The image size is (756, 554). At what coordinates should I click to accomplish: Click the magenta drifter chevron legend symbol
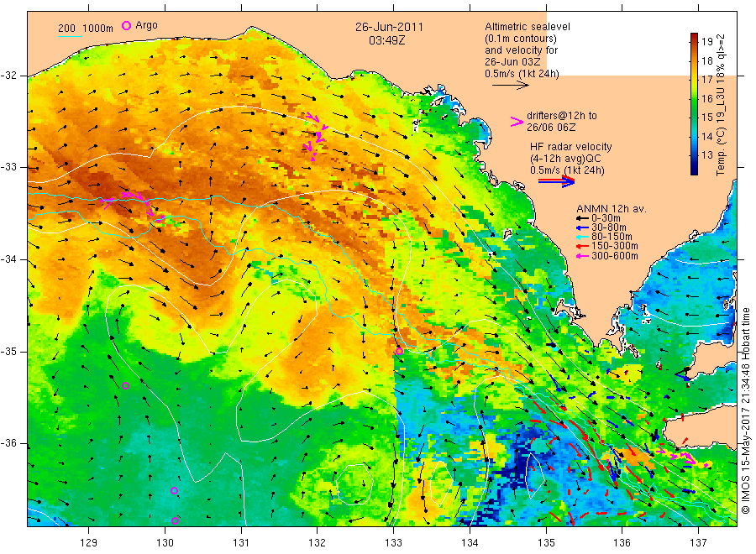click(x=517, y=123)
